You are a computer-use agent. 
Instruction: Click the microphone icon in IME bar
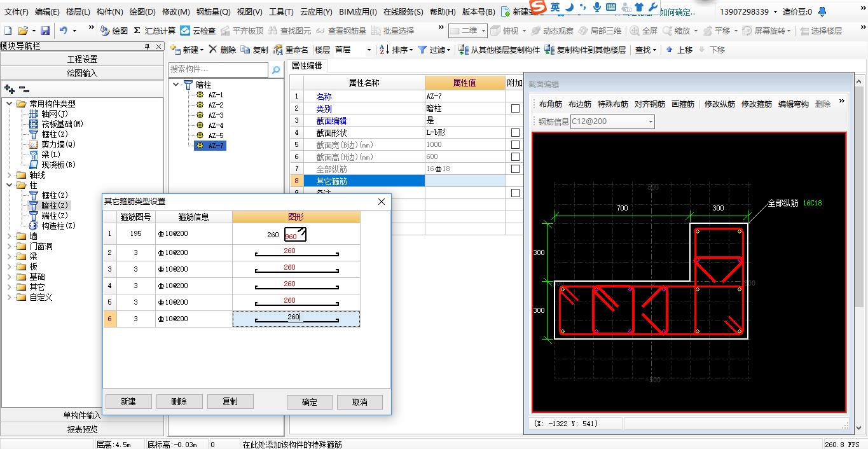(x=596, y=7)
